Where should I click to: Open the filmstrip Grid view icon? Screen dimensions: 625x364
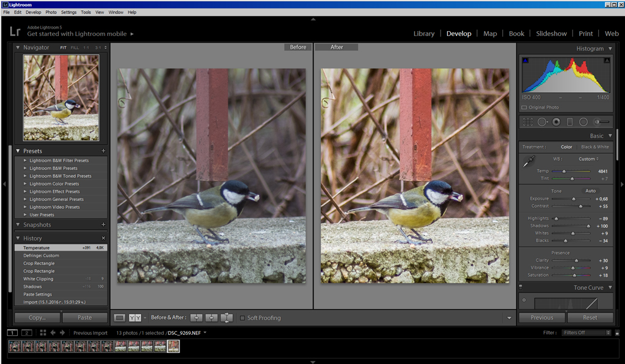point(43,333)
